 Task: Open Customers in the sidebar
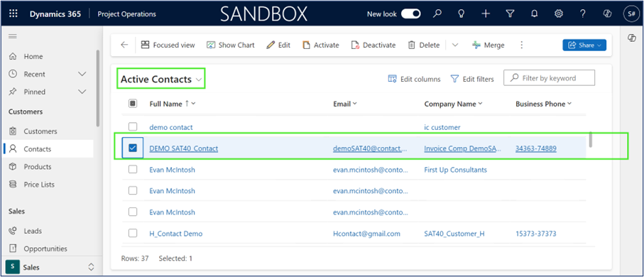[x=40, y=131]
